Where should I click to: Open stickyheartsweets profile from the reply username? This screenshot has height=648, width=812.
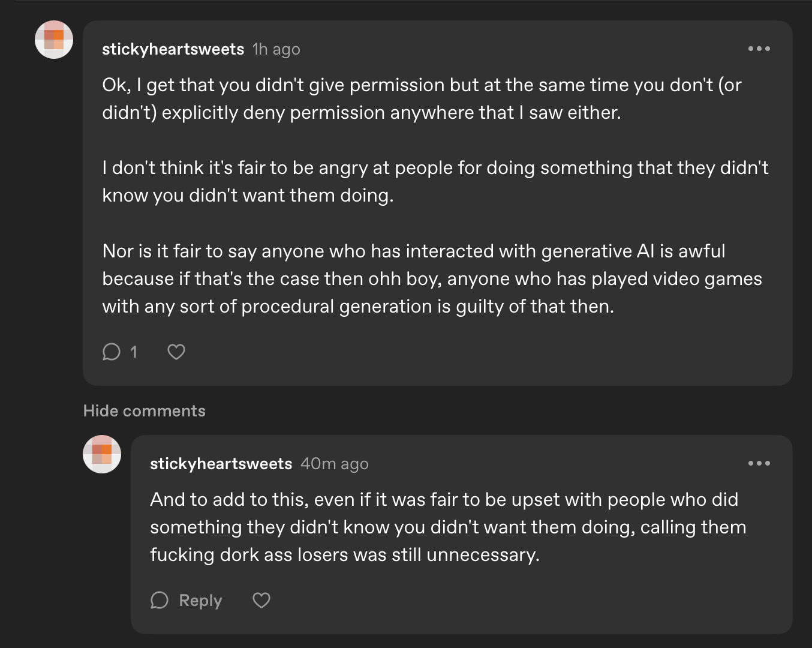point(221,464)
